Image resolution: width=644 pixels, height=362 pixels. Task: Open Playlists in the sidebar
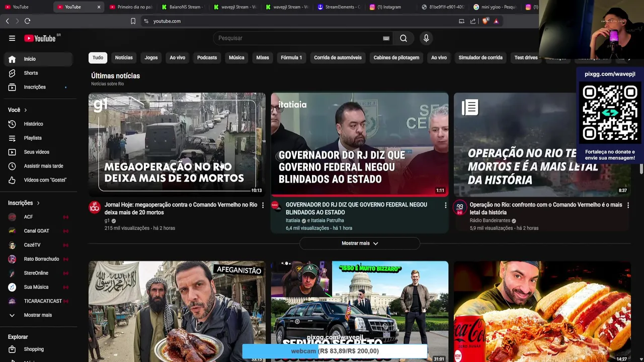click(38, 138)
